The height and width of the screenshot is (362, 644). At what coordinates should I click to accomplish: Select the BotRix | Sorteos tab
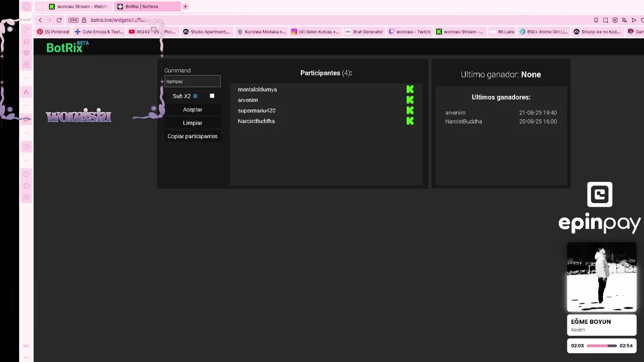[x=146, y=7]
